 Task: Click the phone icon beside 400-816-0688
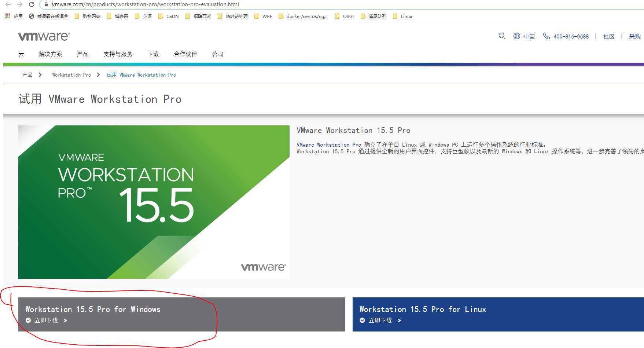pyautogui.click(x=546, y=36)
